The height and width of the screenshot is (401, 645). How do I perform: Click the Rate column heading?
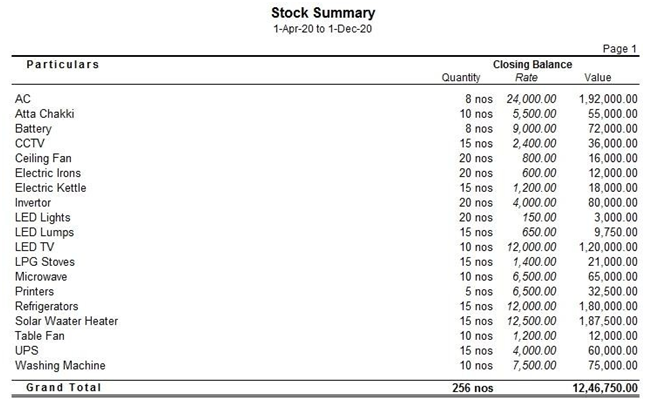tap(526, 77)
